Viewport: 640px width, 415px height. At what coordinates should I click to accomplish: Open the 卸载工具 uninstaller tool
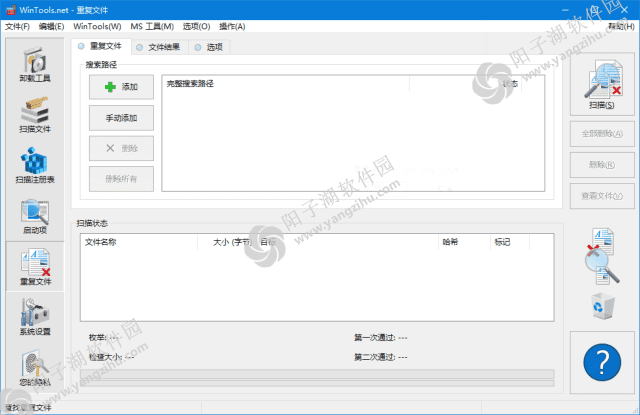click(x=35, y=64)
